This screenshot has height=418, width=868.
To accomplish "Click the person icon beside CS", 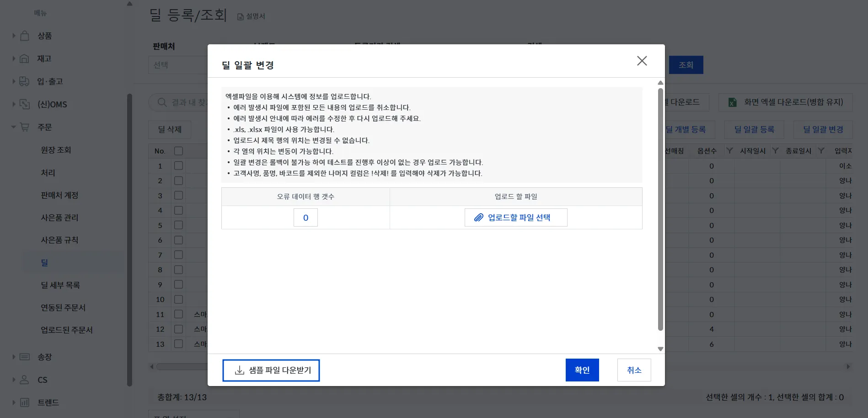I will (25, 380).
